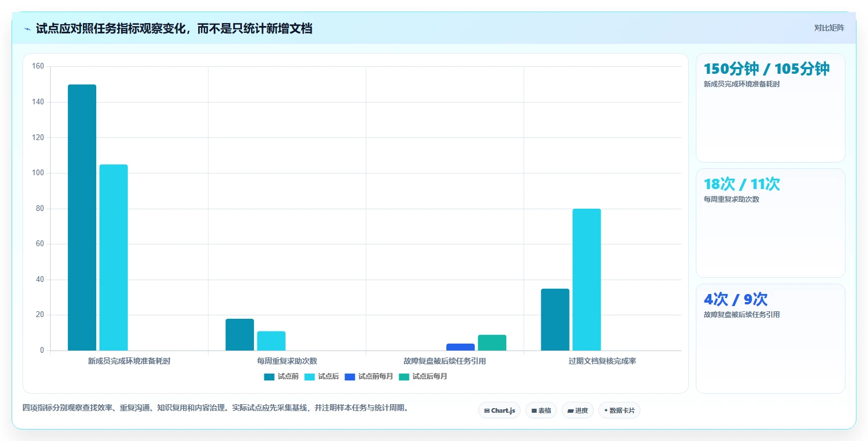Click the 18次 / 11次 card value
Screen dimensions: 868x441
(742, 184)
